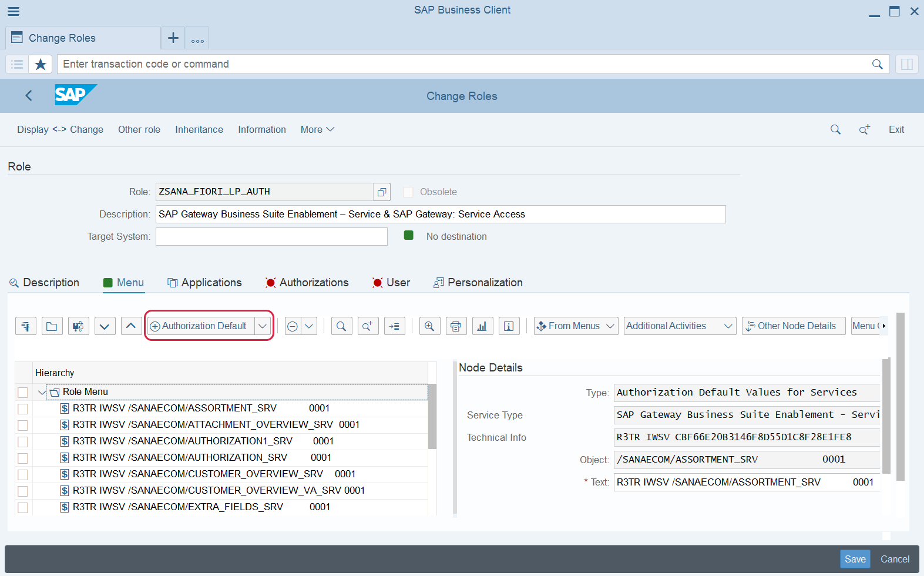
Task: Click the bar chart toolbar icon
Action: click(482, 326)
